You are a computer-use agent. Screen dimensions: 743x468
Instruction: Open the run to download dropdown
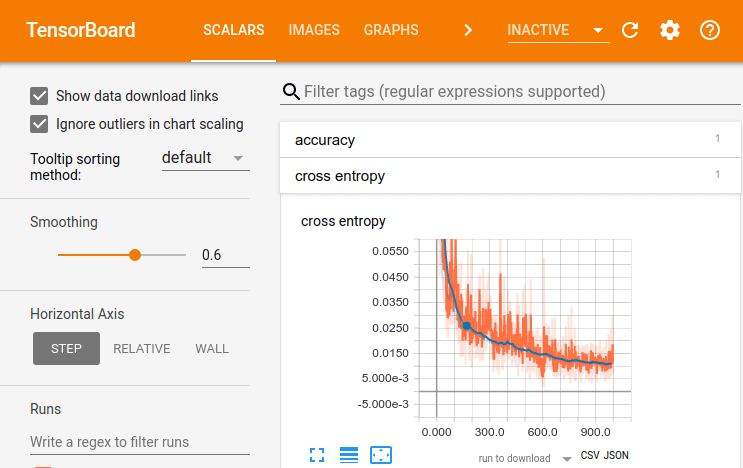[524, 459]
